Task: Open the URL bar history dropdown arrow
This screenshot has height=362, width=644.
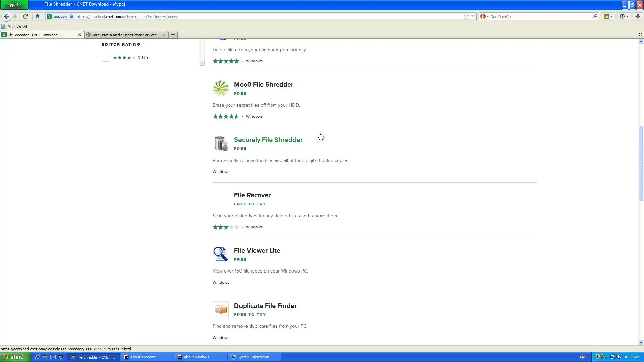Action: coord(473,16)
